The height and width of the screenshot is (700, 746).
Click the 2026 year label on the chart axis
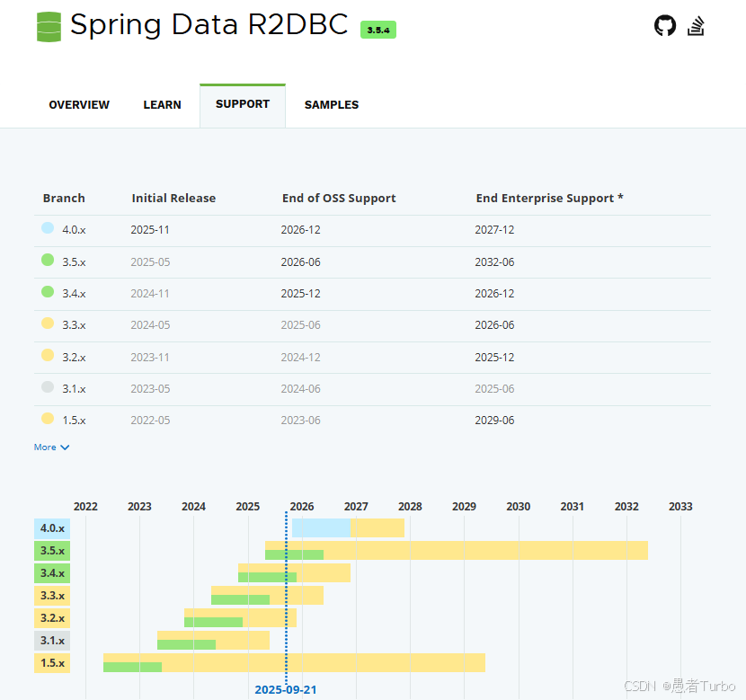[302, 507]
